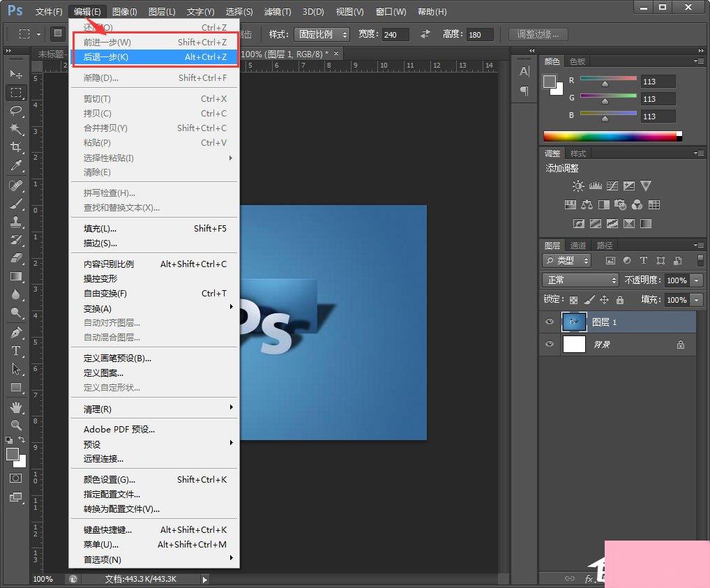This screenshot has height=588, width=710.
Task: Toggle Quick Mask mode icon
Action: pos(15,478)
